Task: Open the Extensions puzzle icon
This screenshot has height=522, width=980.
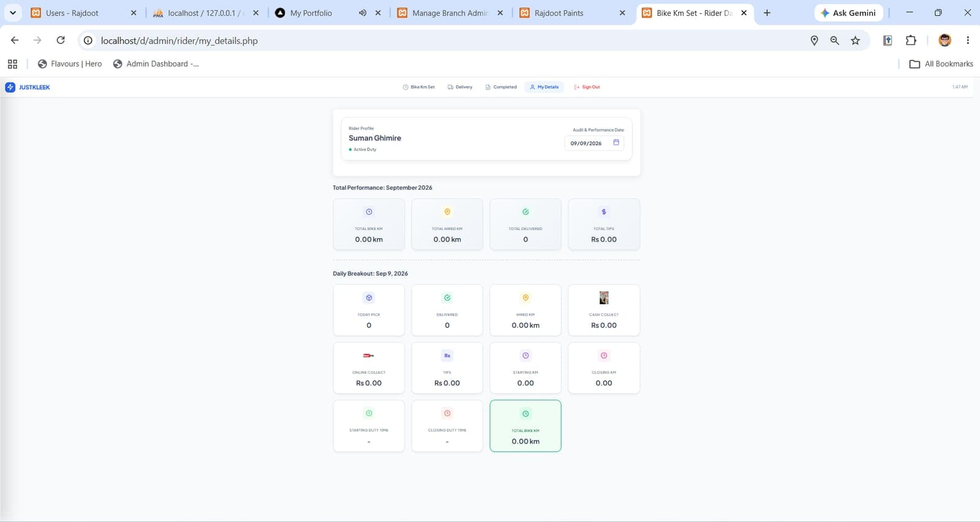Action: pos(911,40)
